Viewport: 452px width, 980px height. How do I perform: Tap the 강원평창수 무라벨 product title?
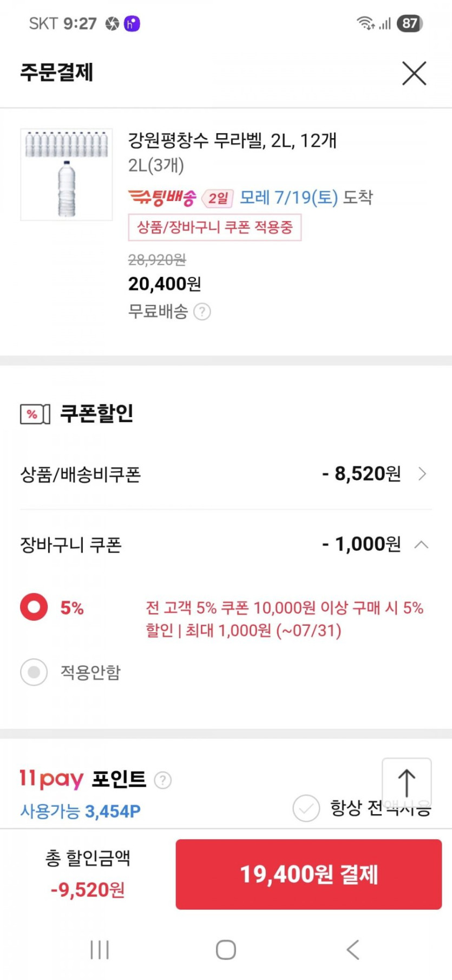(x=232, y=141)
